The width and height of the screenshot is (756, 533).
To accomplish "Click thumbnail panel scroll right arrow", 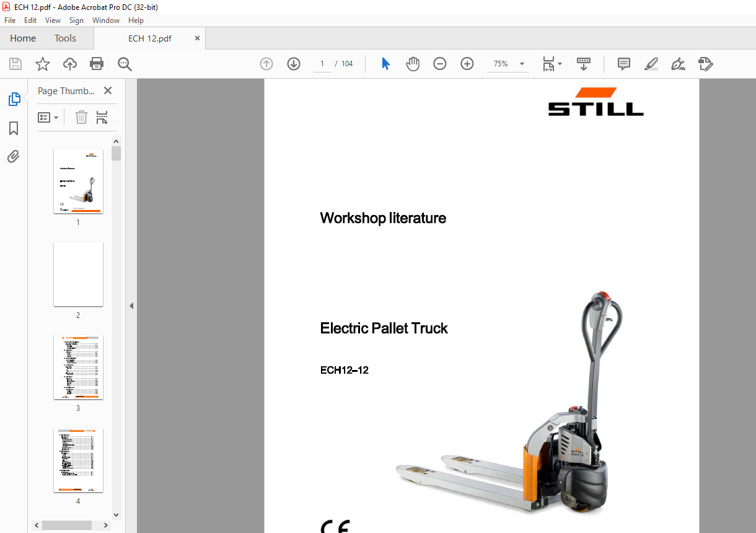I will point(106,525).
